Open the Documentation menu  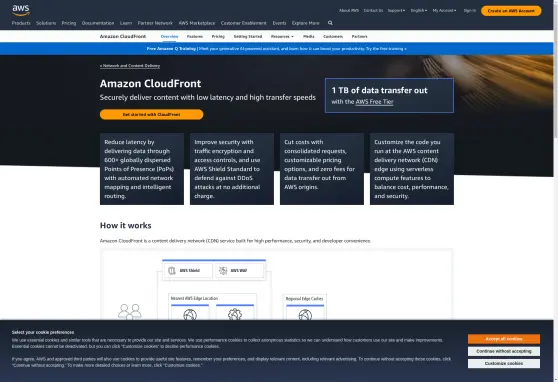click(x=98, y=23)
